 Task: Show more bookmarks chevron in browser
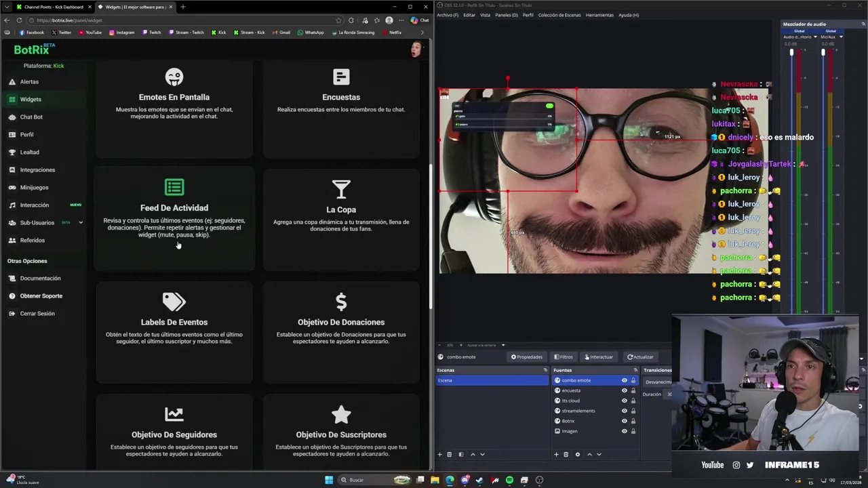click(422, 33)
